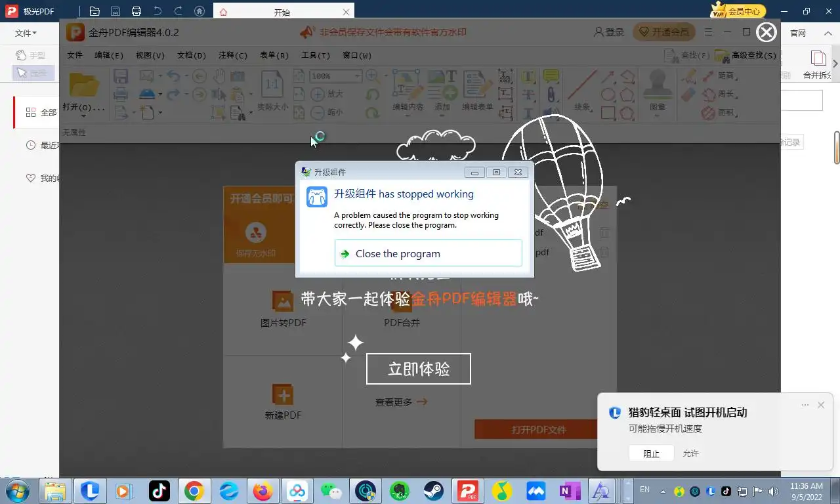This screenshot has width=840, height=504.
Task: Close the 开始 tab in 极光PDF
Action: pos(346,12)
